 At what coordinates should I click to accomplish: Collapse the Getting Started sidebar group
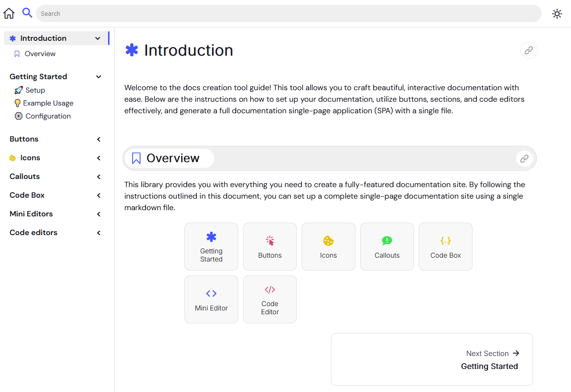[x=98, y=76]
